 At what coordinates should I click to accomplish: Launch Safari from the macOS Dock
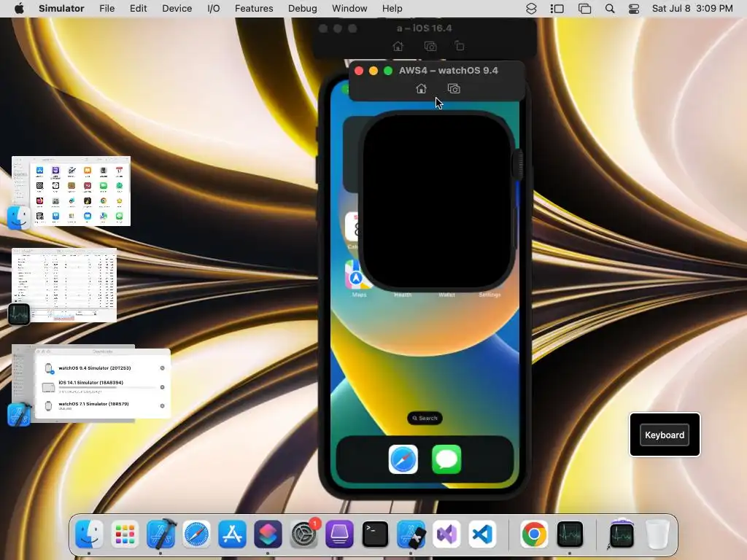coord(196,534)
